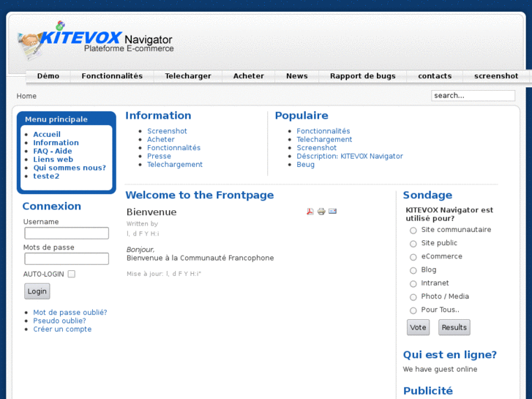Open the Presse link
Viewport: 532px width, 399px height.
pyautogui.click(x=159, y=156)
